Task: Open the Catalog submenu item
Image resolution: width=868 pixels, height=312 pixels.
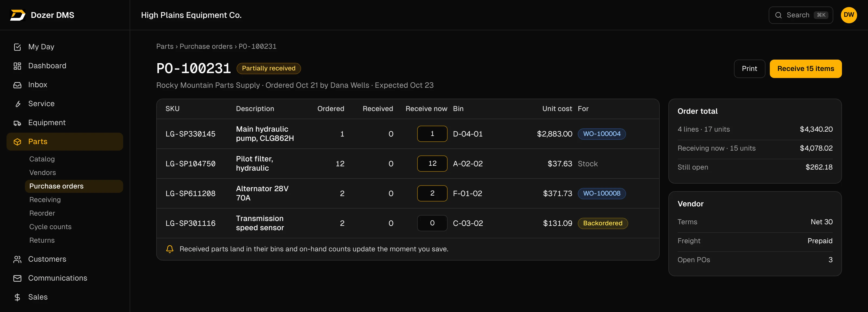Action: click(42, 159)
